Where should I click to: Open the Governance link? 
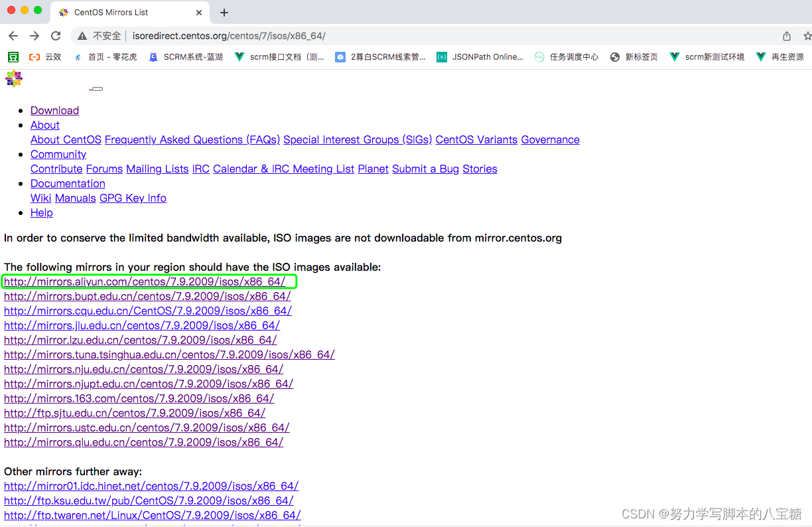click(x=551, y=140)
